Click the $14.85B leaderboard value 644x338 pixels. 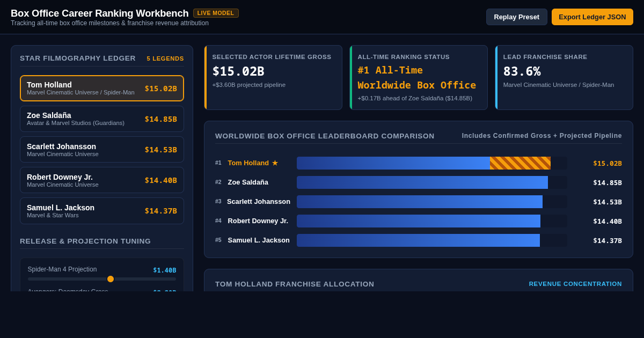(608, 182)
